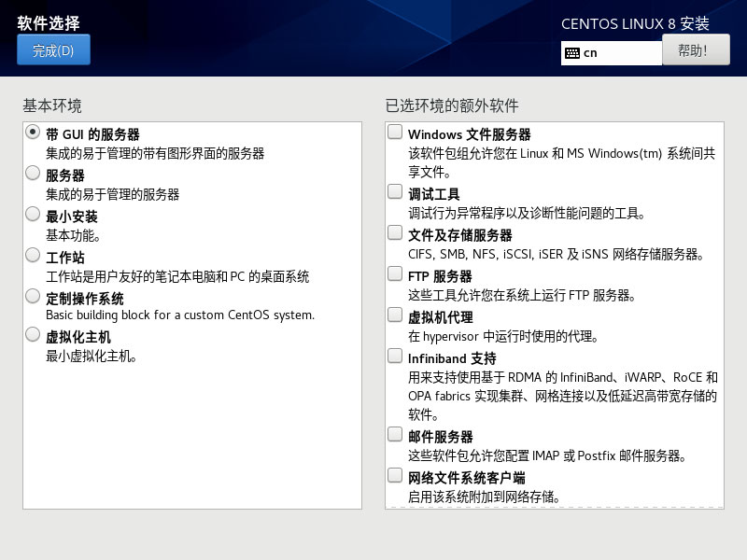Click the CENTOS LINUX 8 安装 header text

[635, 23]
